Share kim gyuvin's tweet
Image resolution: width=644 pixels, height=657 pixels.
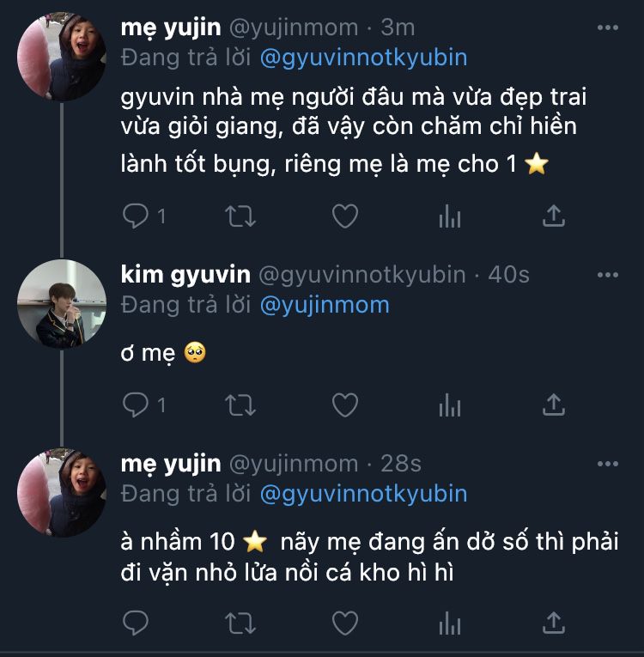[554, 404]
